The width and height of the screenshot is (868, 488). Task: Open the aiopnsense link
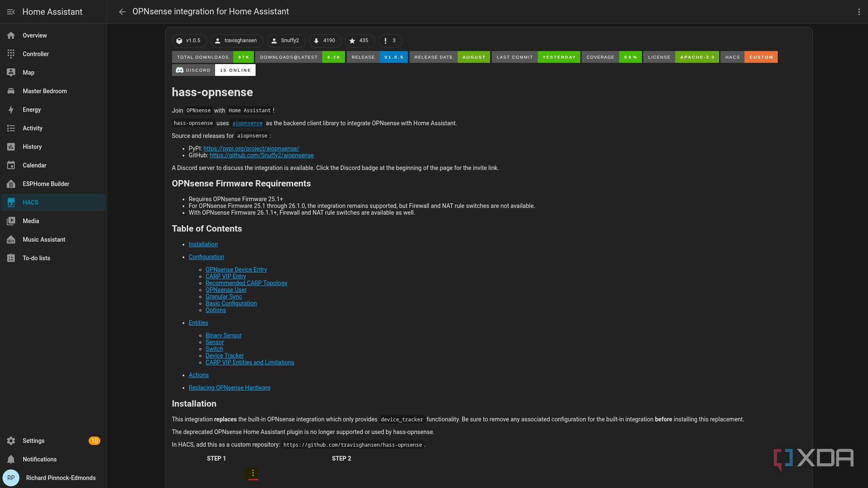247,123
